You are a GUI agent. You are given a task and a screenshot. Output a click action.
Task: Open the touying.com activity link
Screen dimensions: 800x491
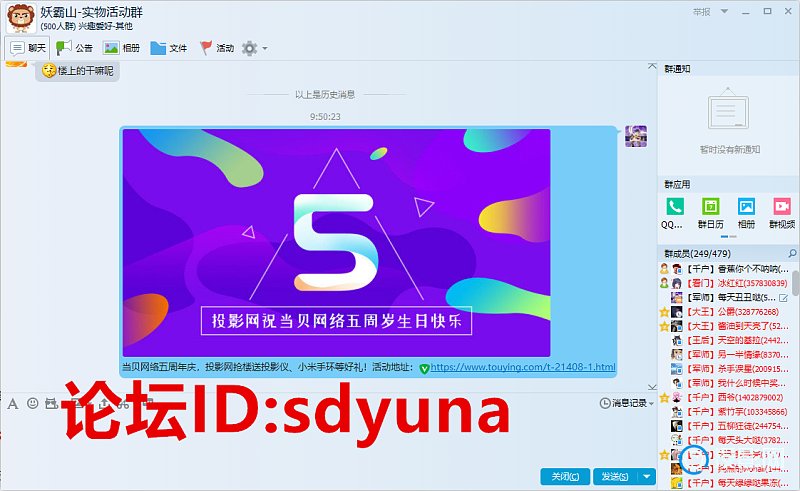coord(523,367)
